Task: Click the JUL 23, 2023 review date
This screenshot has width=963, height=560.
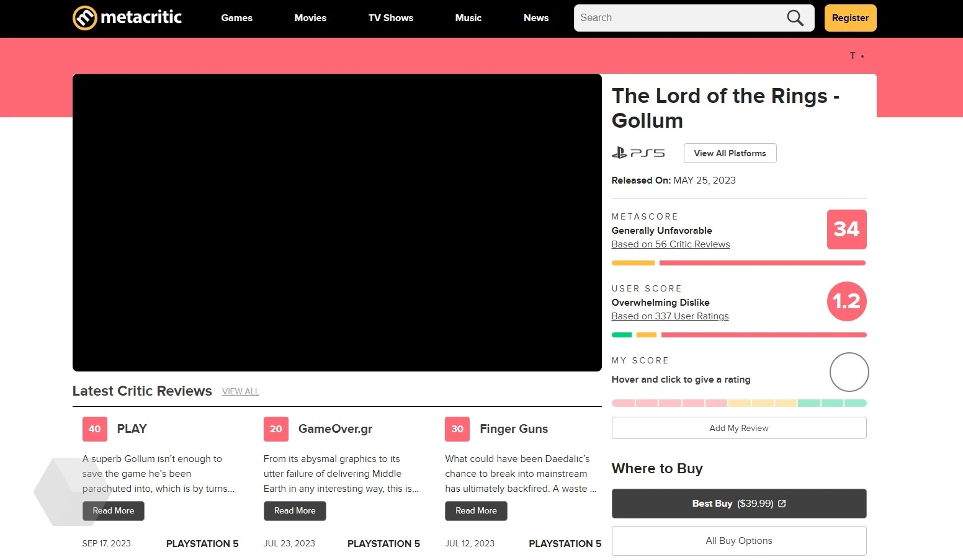Action: point(289,543)
